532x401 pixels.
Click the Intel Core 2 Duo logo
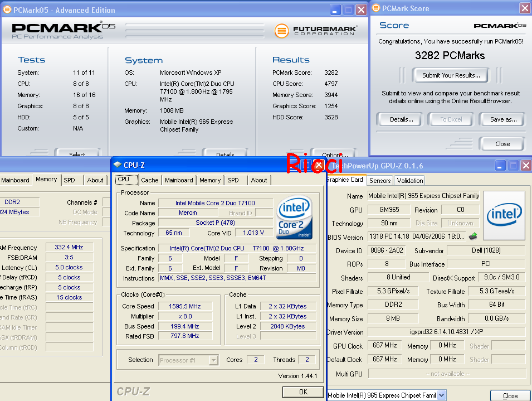click(x=294, y=218)
